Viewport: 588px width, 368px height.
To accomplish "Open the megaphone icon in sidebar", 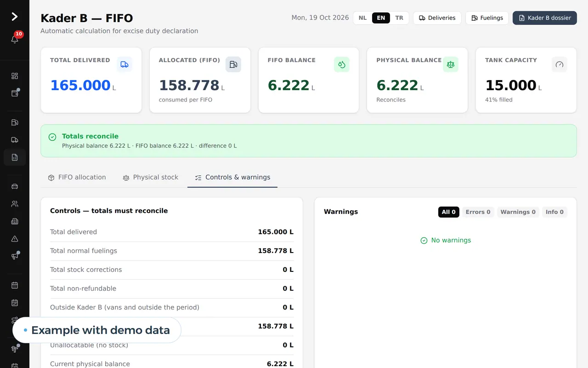I will click(x=15, y=256).
